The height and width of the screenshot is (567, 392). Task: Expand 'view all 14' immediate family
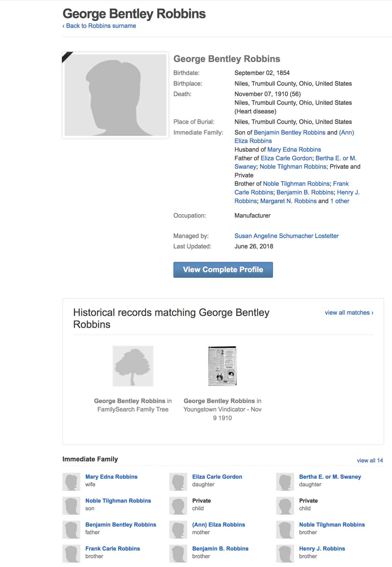(x=370, y=460)
